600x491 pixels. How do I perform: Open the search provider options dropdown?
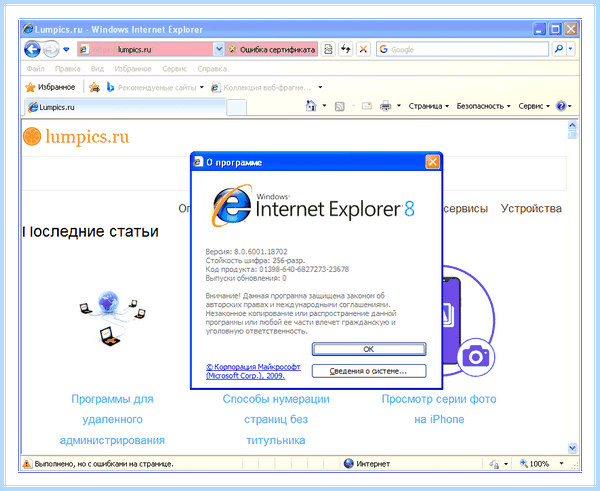(x=571, y=49)
